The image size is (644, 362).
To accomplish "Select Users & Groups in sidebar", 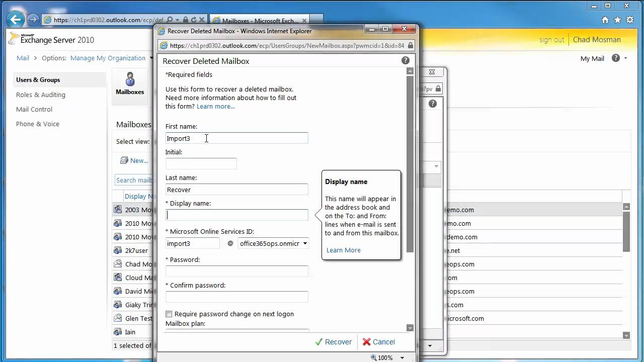I will click(38, 79).
